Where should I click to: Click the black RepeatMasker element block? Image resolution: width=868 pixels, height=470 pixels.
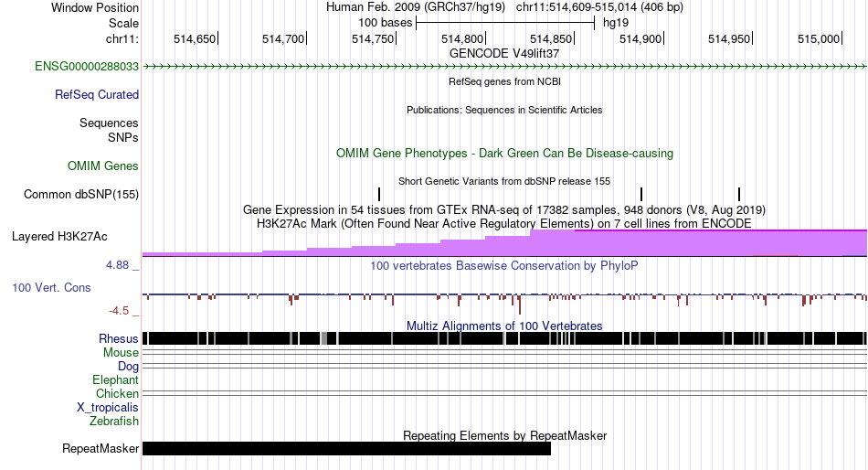pyautogui.click(x=346, y=448)
